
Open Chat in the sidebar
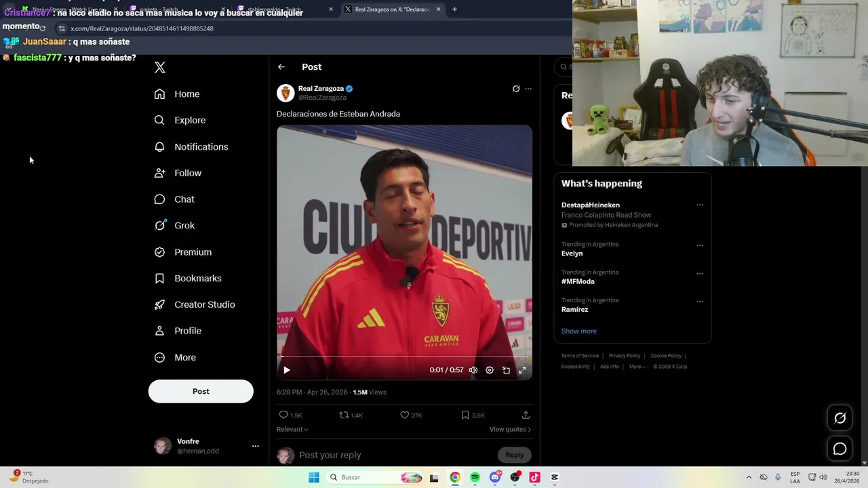(x=174, y=199)
